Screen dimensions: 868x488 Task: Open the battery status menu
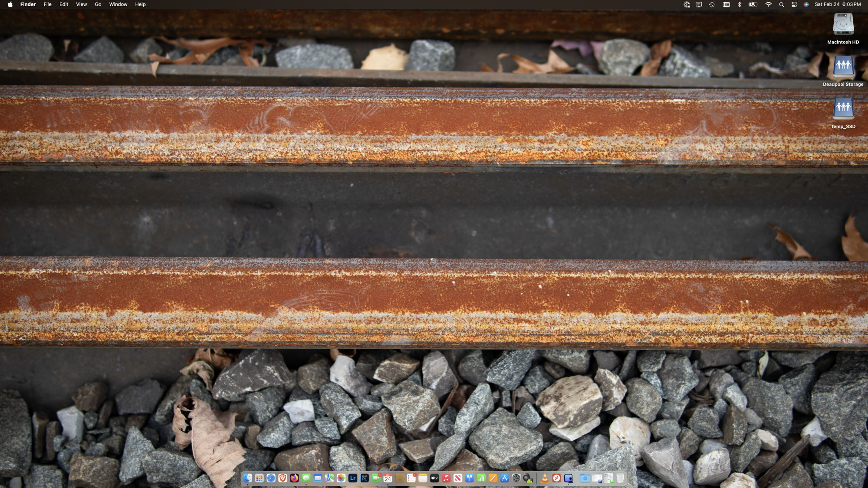(753, 4)
